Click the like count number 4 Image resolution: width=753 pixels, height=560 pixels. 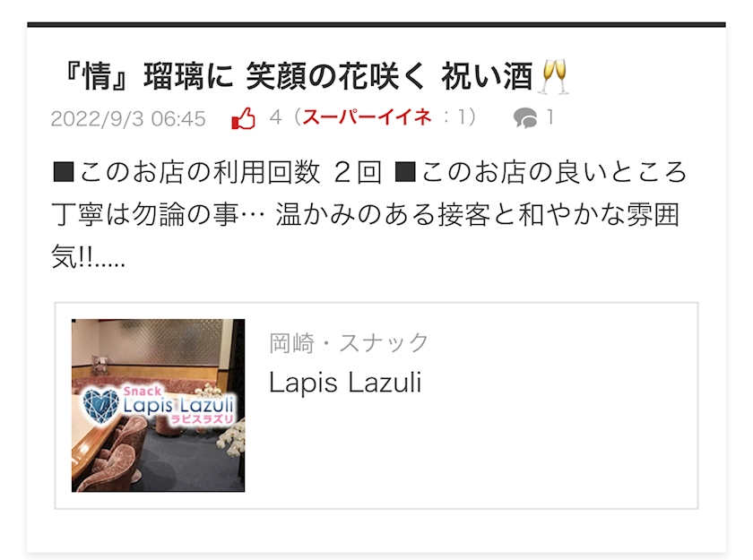275,117
